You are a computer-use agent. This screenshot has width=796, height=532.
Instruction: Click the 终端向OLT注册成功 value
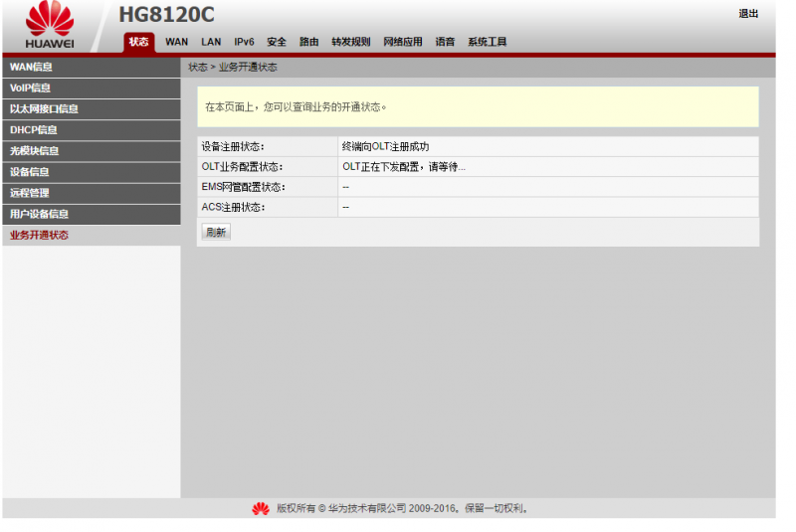385,146
